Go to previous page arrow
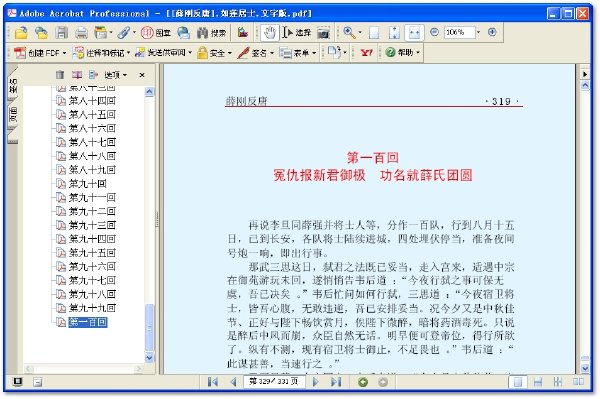 233,382
